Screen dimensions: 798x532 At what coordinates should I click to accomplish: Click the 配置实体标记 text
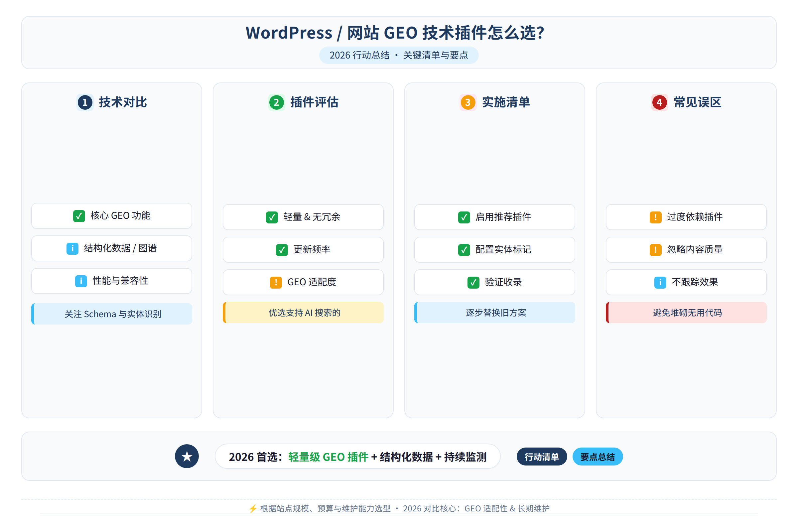pyautogui.click(x=503, y=250)
